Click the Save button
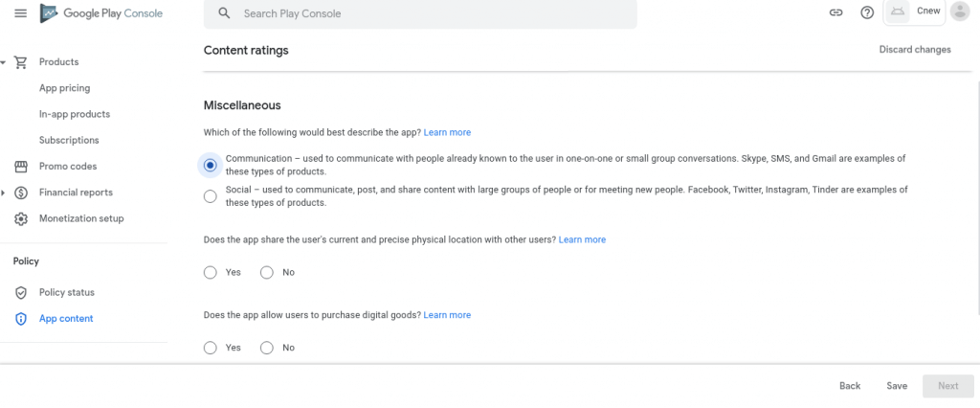The height and width of the screenshot is (408, 980). [896, 386]
